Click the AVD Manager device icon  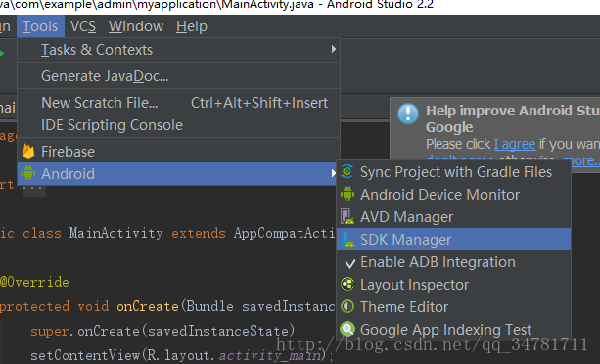(x=347, y=216)
